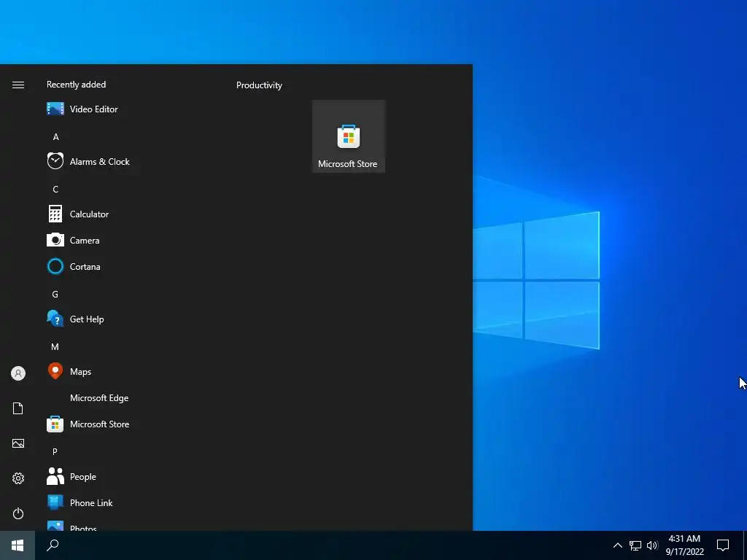Jump to letter P section header
The image size is (747, 560).
coord(55,451)
